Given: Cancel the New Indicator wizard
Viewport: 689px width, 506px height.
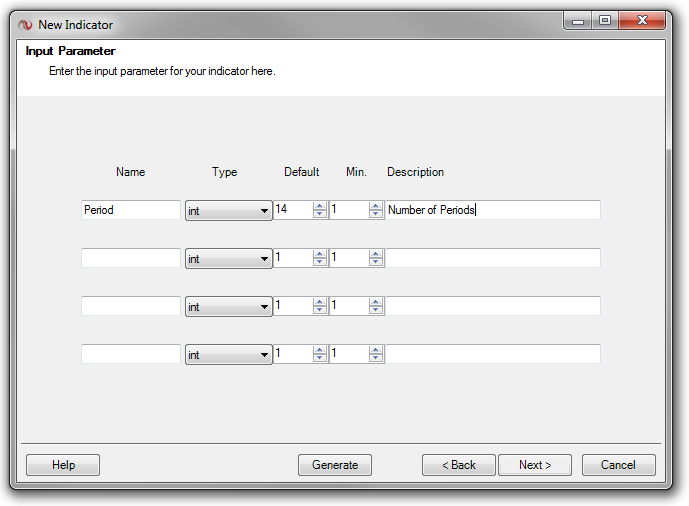Looking at the screenshot, I should pos(619,465).
